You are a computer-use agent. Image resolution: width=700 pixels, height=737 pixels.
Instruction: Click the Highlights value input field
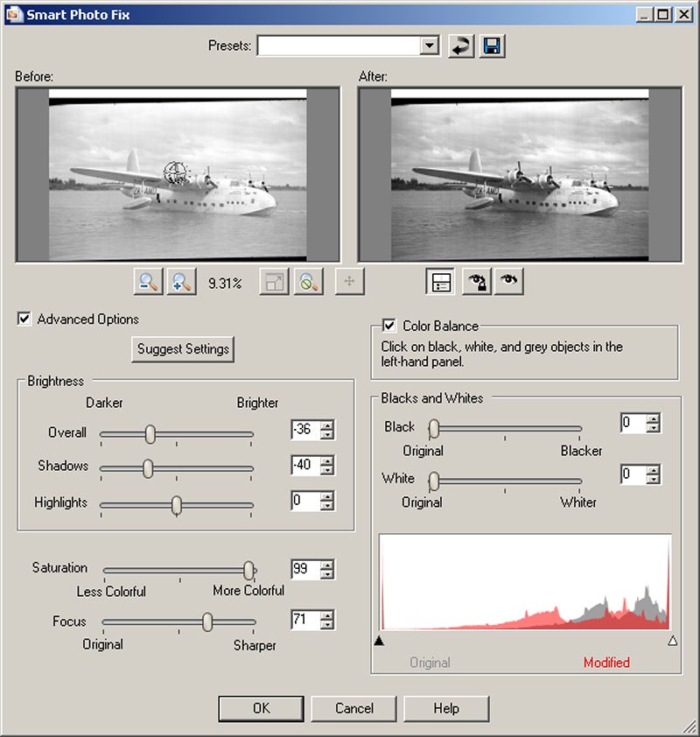[305, 501]
